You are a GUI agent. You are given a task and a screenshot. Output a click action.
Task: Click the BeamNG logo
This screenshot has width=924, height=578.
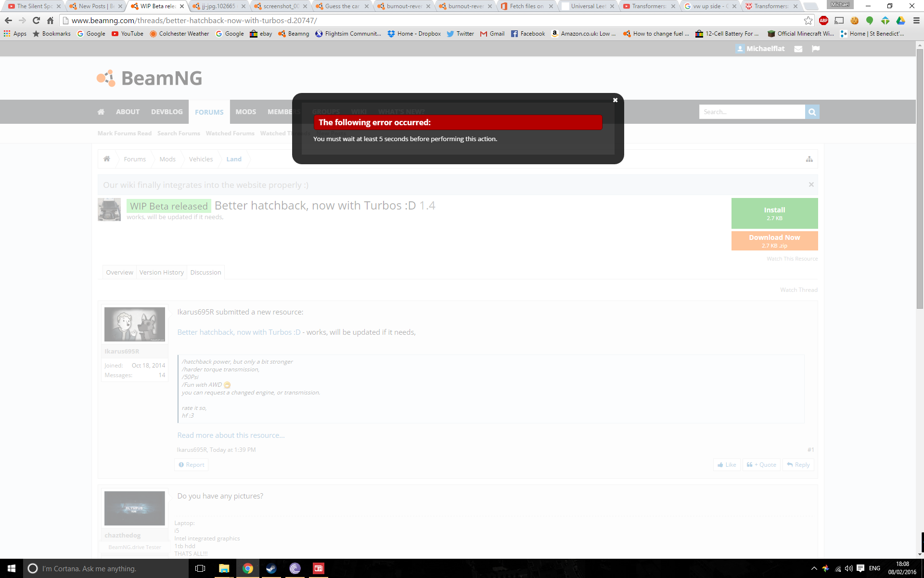point(149,78)
